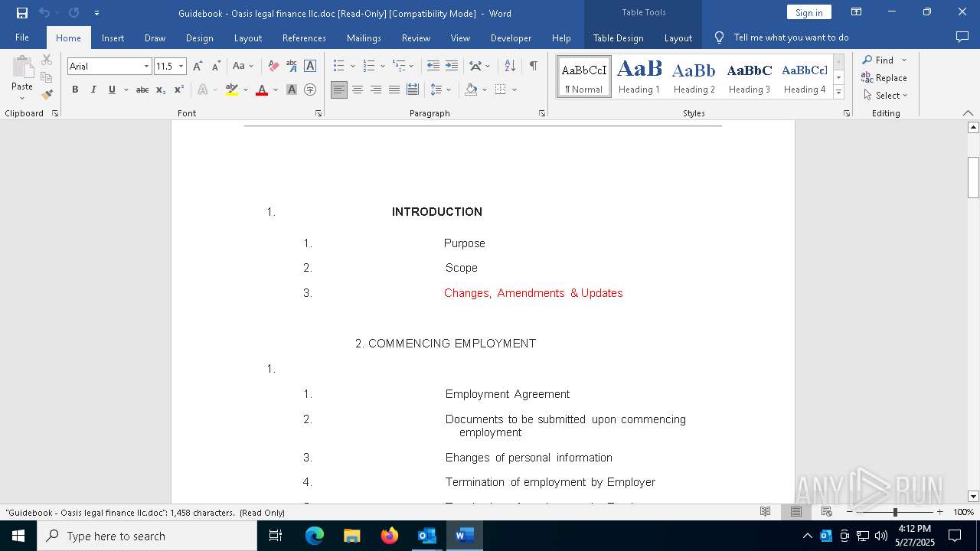Viewport: 980px width, 551px height.
Task: Click the phonetic guide icon
Action: click(292, 67)
